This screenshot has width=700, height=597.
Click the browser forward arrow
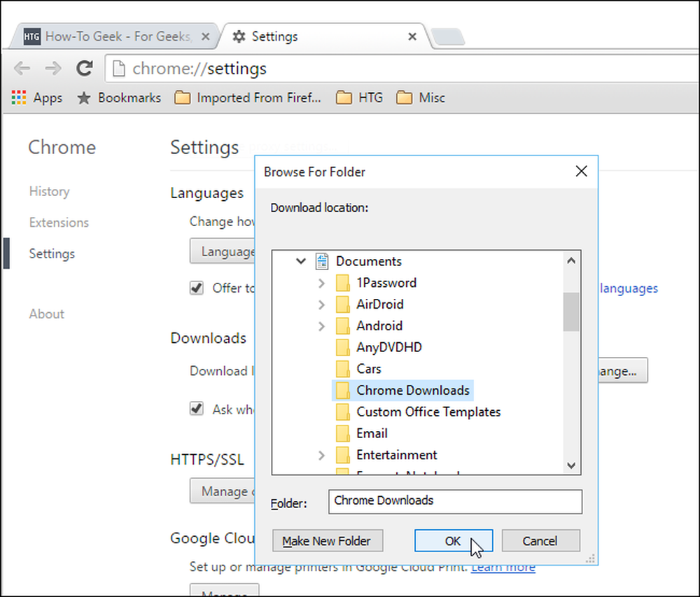point(54,69)
